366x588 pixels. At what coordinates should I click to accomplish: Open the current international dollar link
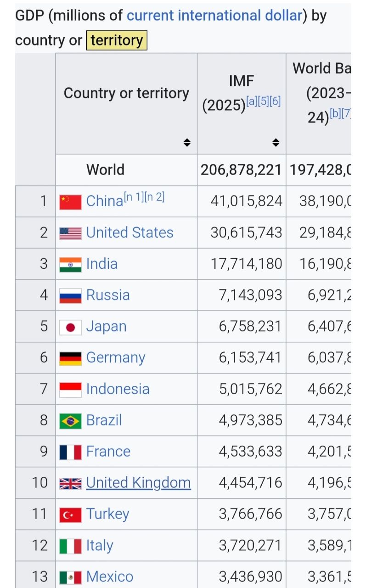click(214, 16)
